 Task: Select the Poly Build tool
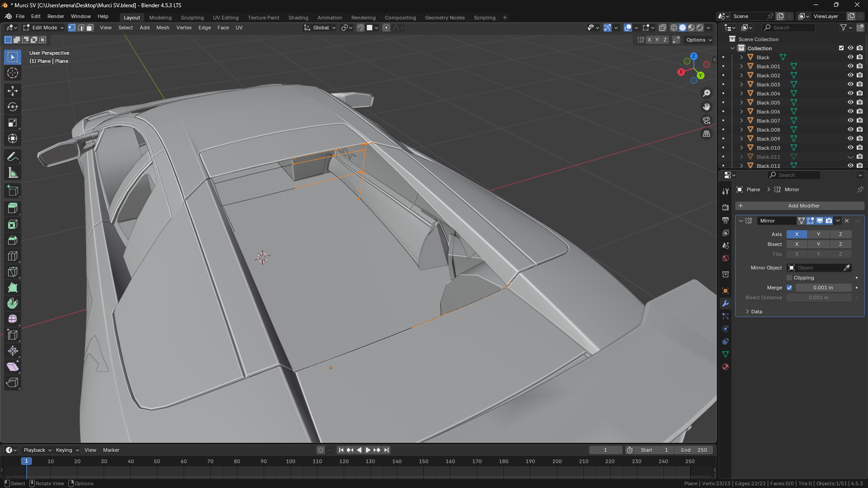[13, 288]
